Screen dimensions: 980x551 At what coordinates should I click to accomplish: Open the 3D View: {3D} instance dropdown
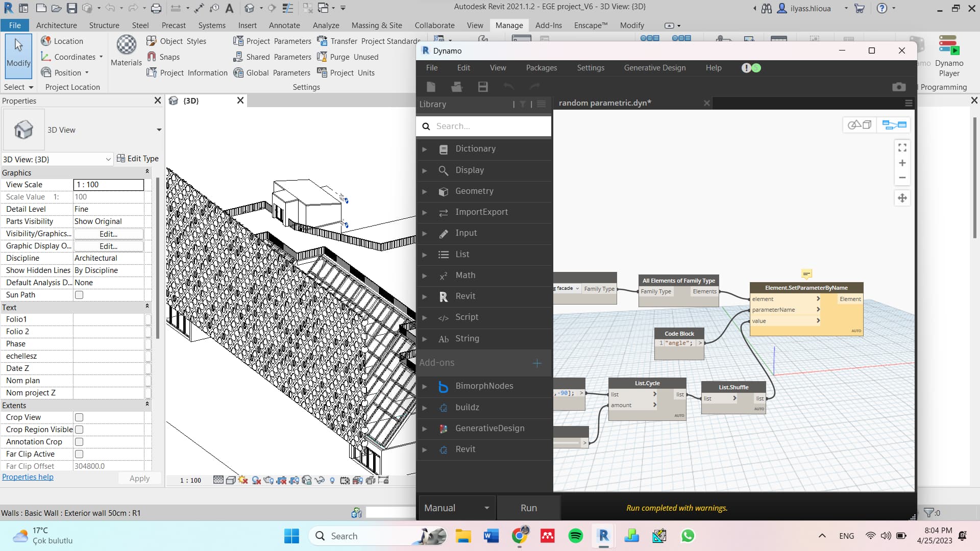click(57, 159)
